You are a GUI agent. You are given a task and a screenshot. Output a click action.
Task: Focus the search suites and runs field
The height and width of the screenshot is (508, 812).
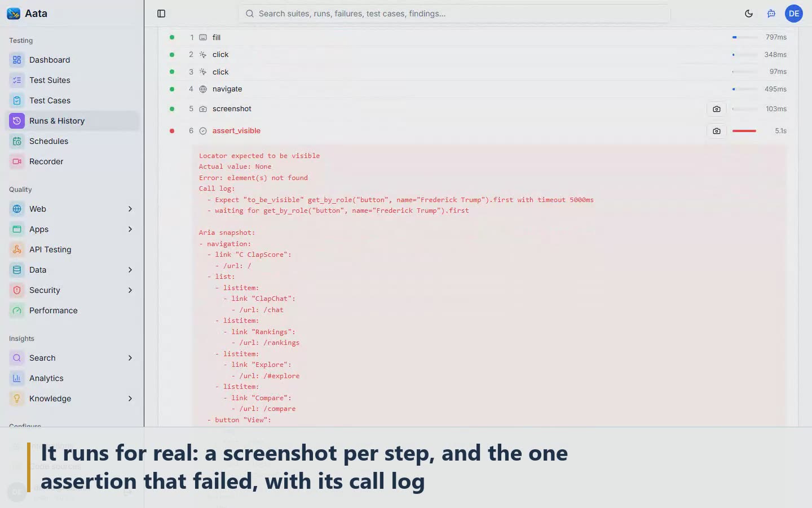(x=454, y=14)
